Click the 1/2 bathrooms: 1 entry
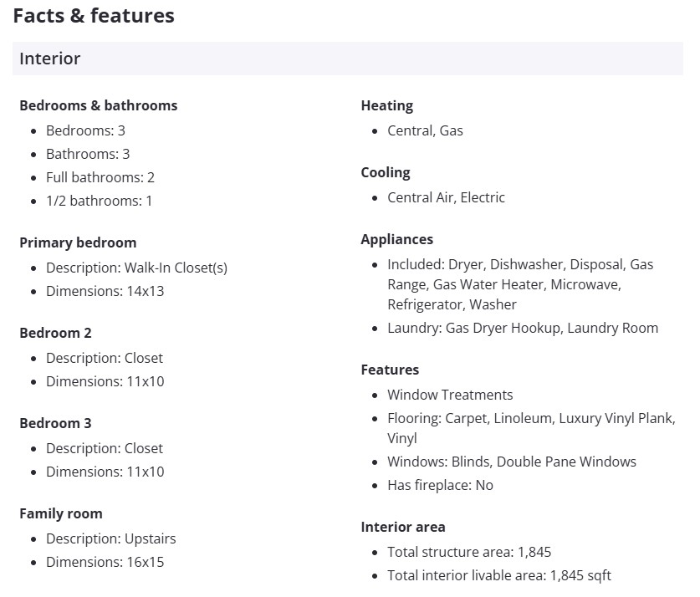Image resolution: width=700 pixels, height=597 pixels. [x=99, y=201]
